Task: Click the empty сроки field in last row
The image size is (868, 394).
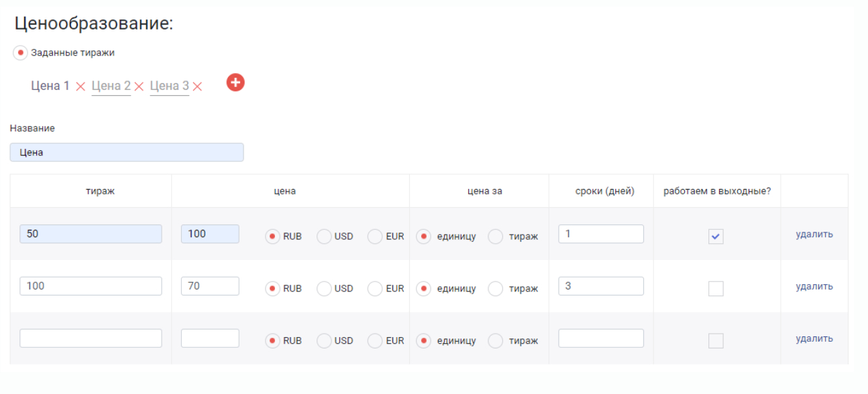Action: [601, 338]
